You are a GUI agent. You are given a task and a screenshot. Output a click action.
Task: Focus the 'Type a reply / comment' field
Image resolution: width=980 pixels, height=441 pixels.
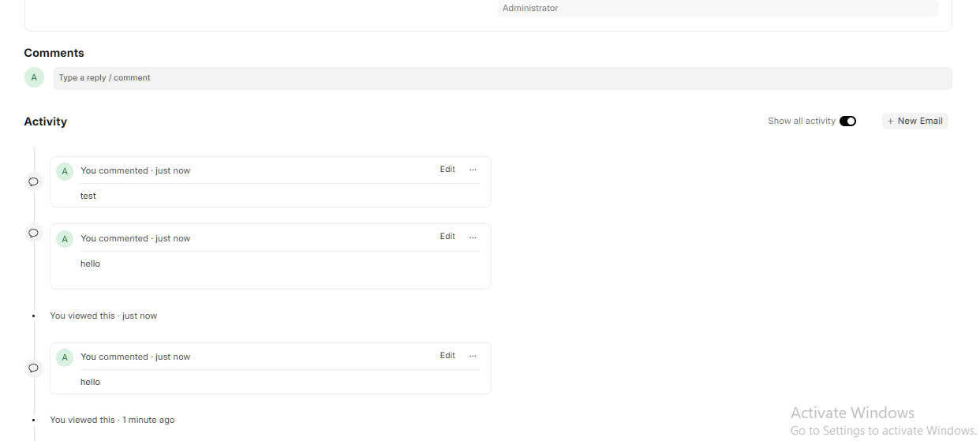tap(503, 78)
